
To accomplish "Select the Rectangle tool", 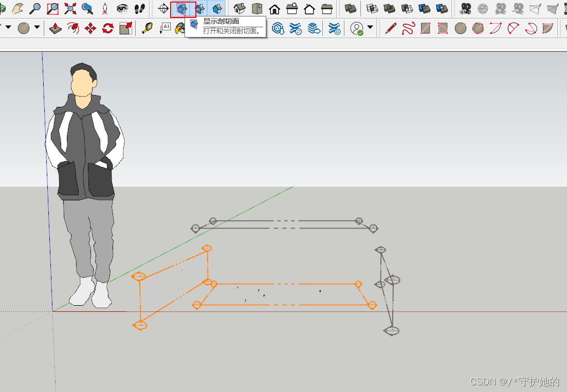I will point(426,28).
